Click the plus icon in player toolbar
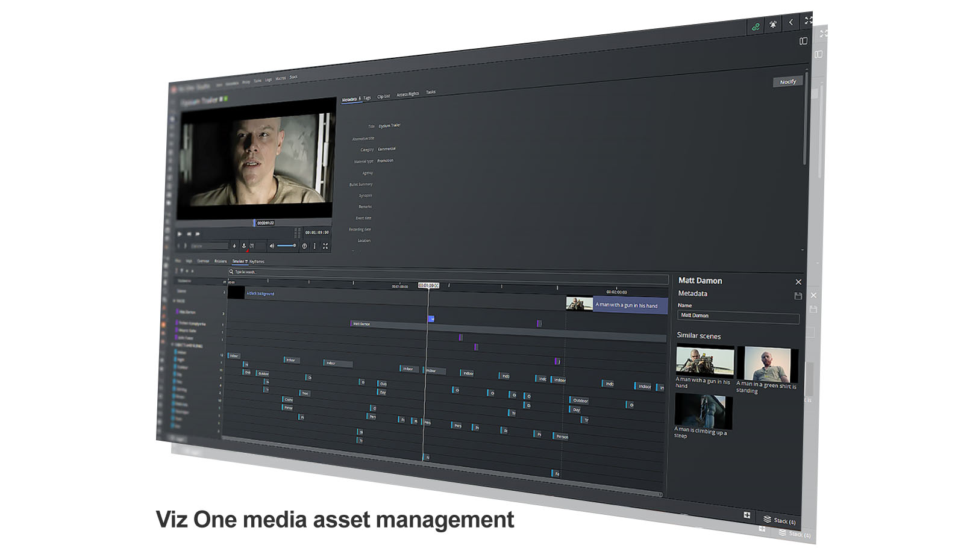The height and width of the screenshot is (560, 964). click(234, 246)
